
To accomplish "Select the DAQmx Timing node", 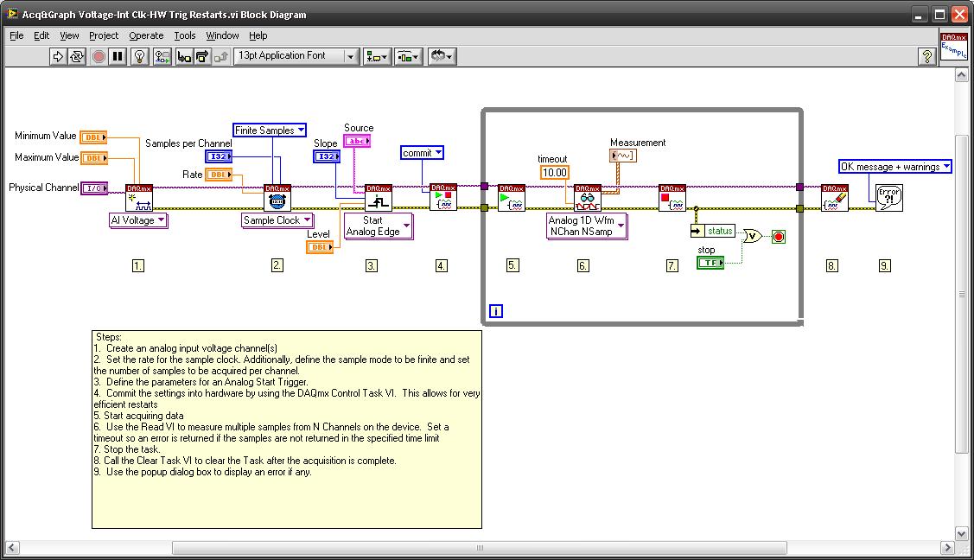I will point(277,197).
